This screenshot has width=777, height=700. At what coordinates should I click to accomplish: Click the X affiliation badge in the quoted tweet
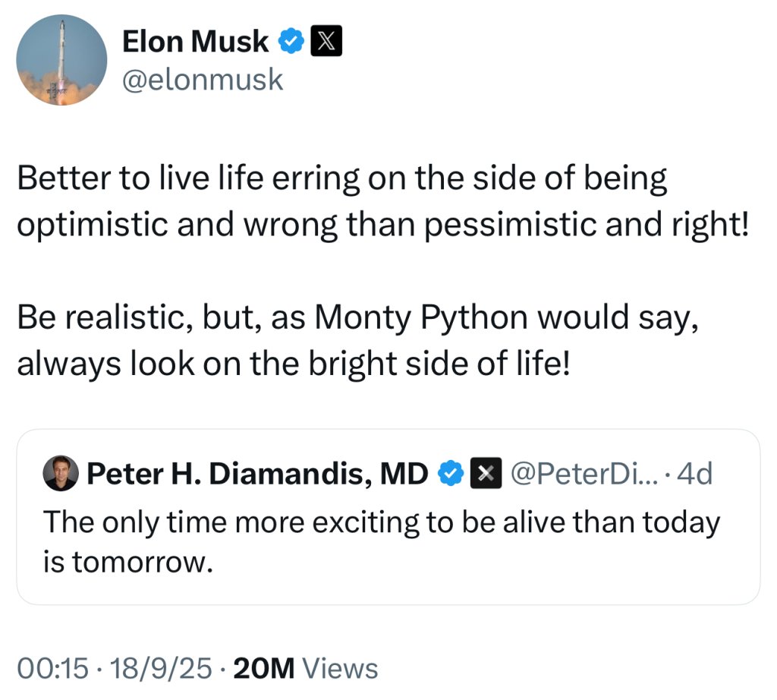tap(486, 475)
